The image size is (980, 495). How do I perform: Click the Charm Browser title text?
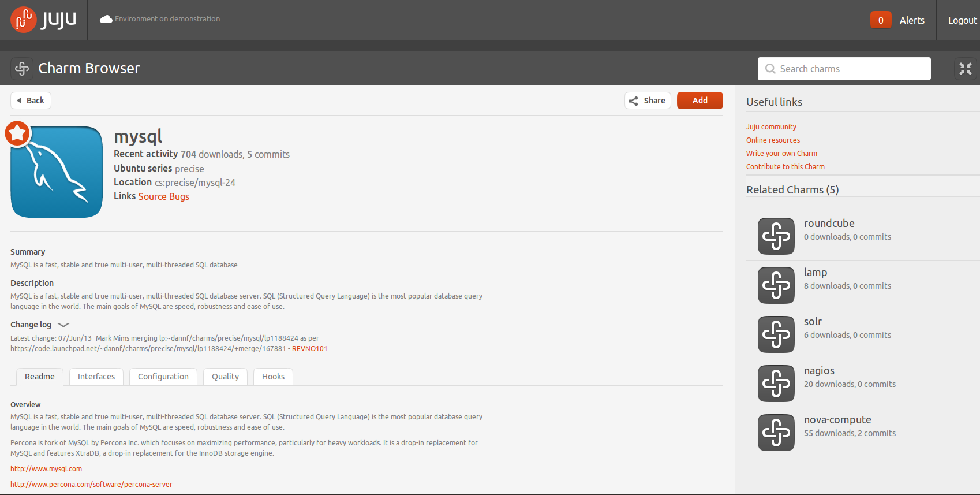[x=89, y=68]
